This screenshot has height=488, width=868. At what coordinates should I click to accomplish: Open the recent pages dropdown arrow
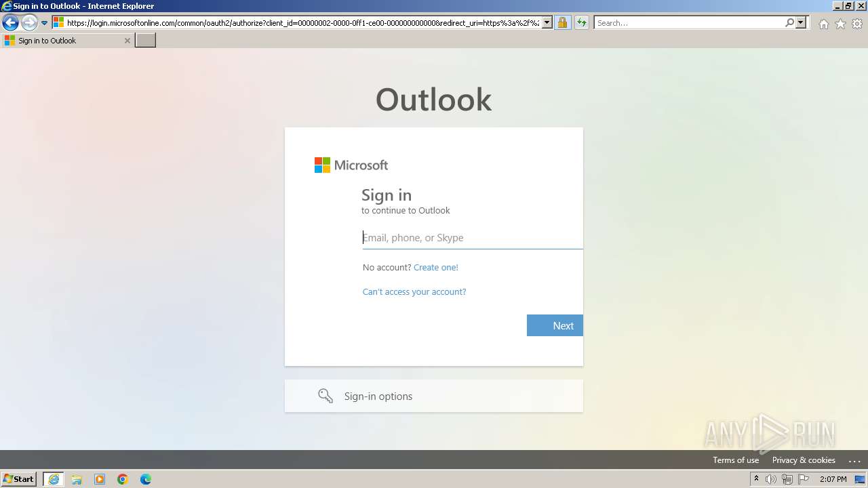click(45, 23)
